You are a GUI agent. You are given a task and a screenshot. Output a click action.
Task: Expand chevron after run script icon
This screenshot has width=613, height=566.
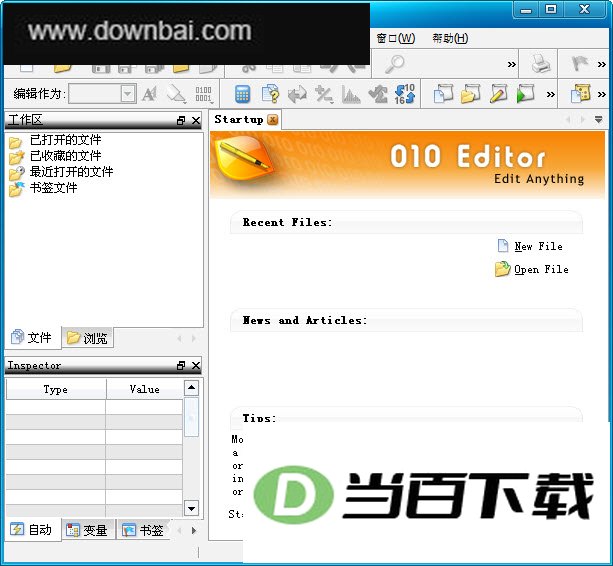[x=550, y=94]
